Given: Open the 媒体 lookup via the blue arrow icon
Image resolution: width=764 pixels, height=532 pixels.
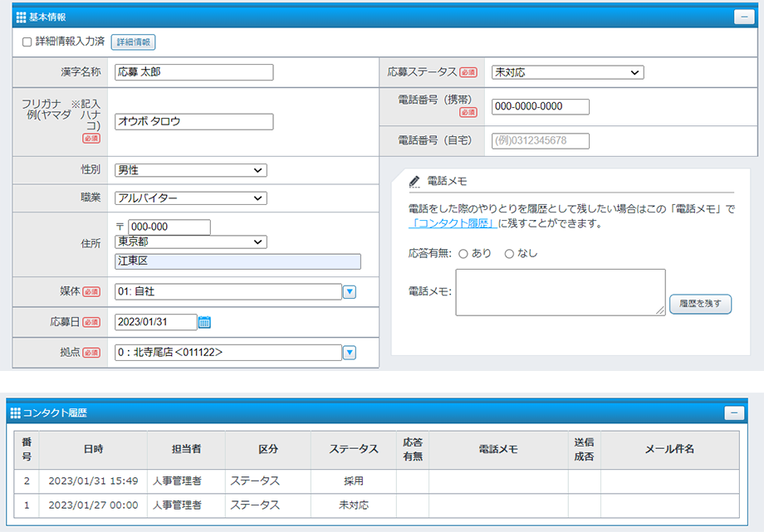Looking at the screenshot, I should click(x=349, y=291).
